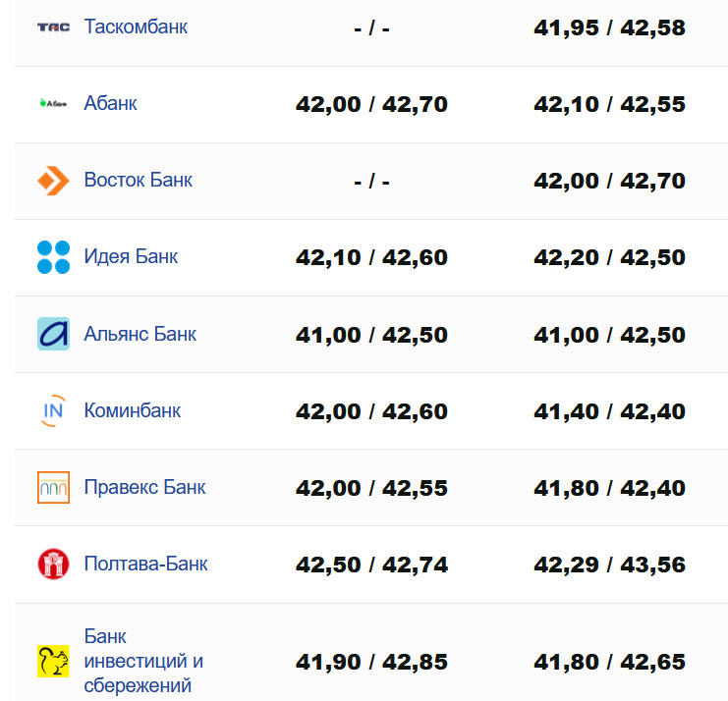Go to the Альянс Банк link
The image size is (728, 701).
tap(140, 334)
